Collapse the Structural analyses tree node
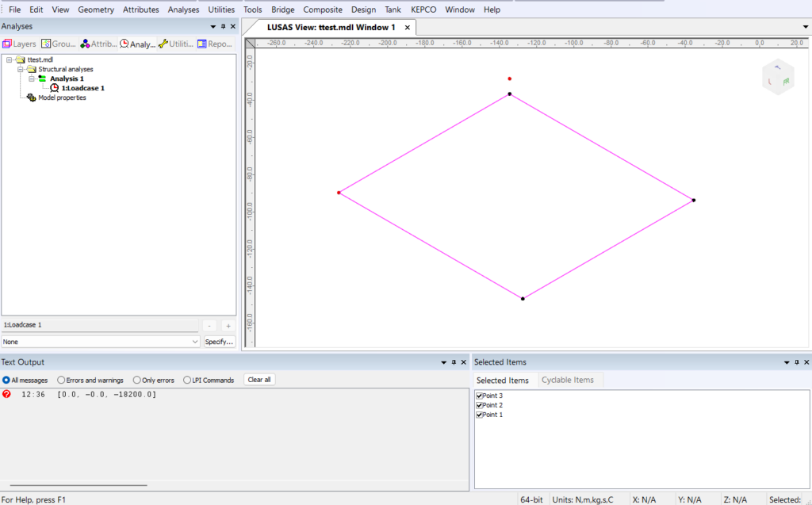Image resolution: width=812 pixels, height=505 pixels. (21, 70)
